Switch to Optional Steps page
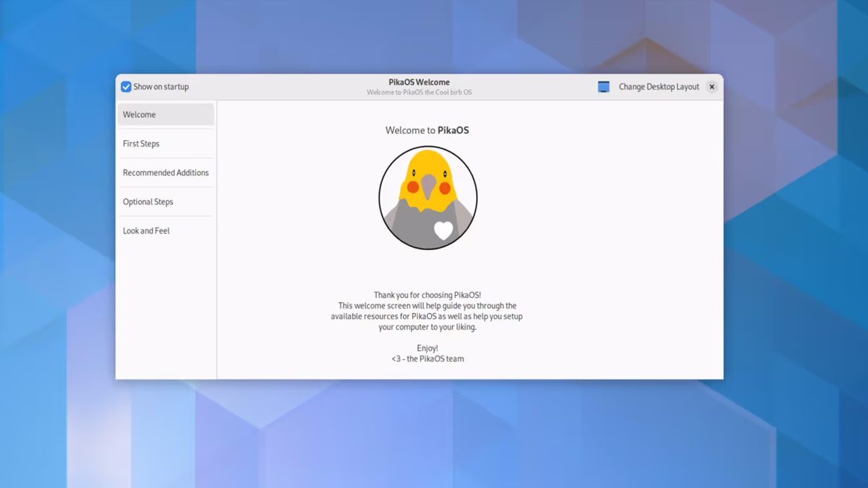The height and width of the screenshot is (488, 868). pos(166,202)
